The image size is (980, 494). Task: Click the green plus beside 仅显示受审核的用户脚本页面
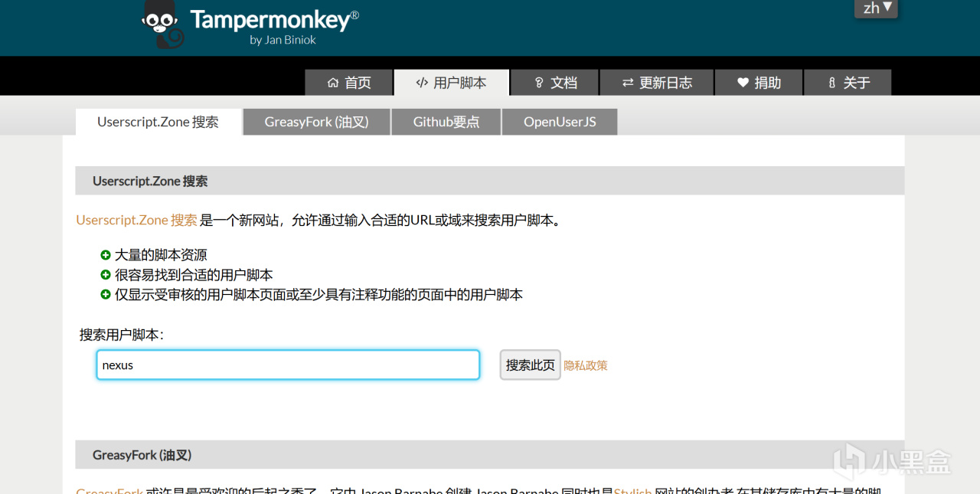(x=106, y=295)
